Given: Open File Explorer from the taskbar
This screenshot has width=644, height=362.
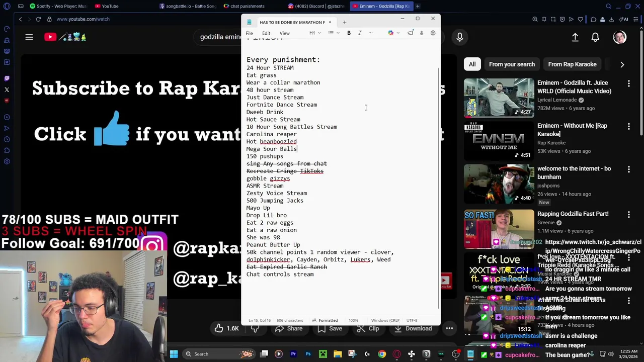Looking at the screenshot, I should [x=338, y=354].
